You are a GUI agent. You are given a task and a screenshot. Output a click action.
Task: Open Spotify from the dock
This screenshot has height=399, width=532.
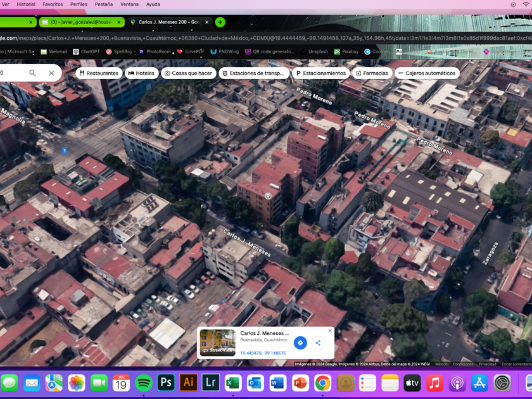tap(144, 383)
